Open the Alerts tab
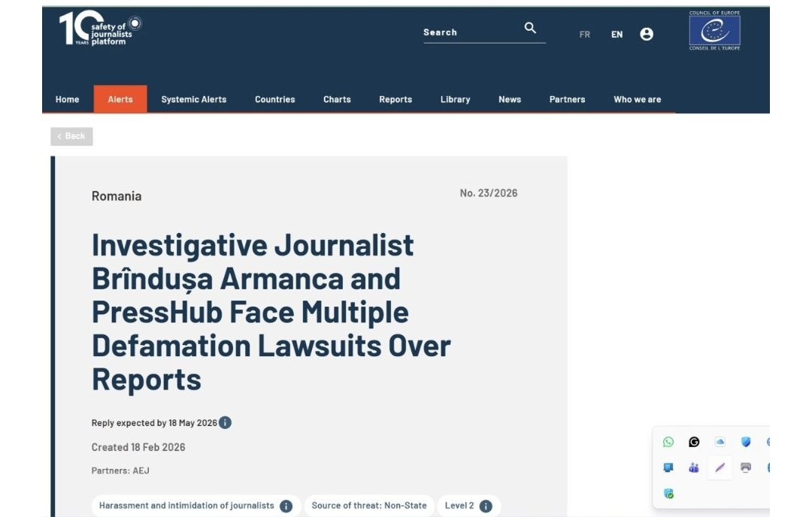Image resolution: width=812 pixels, height=517 pixels. [120, 99]
